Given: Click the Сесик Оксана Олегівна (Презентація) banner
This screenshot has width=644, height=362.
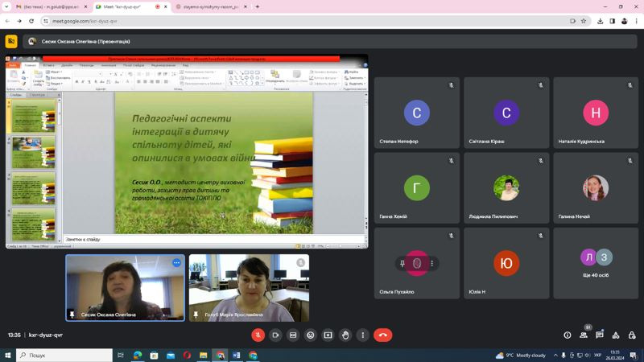Looking at the screenshot, I should click(330, 42).
